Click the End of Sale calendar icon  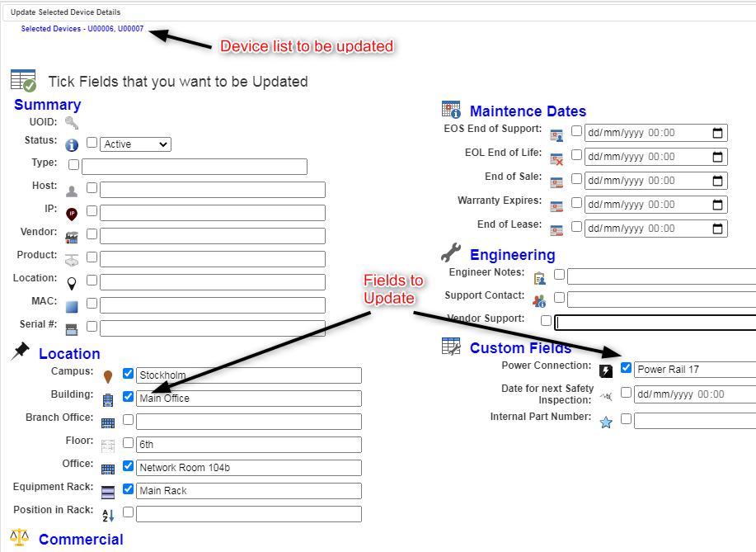[x=556, y=182]
